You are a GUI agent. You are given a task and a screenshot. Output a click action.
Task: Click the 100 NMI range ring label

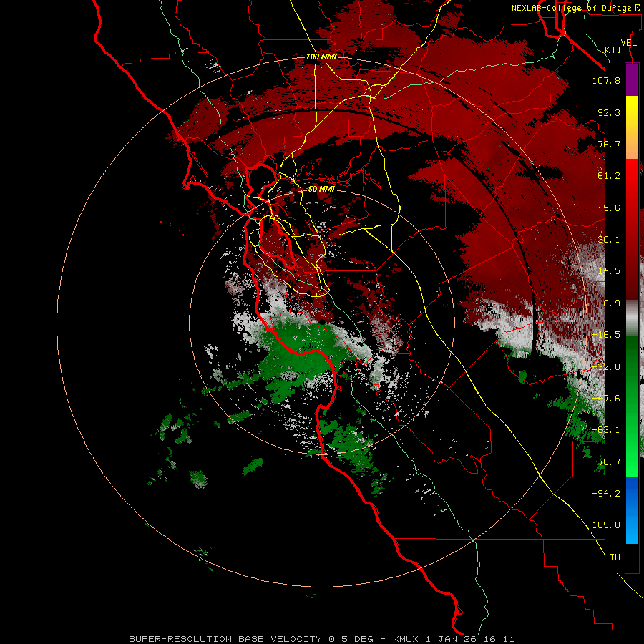(321, 57)
